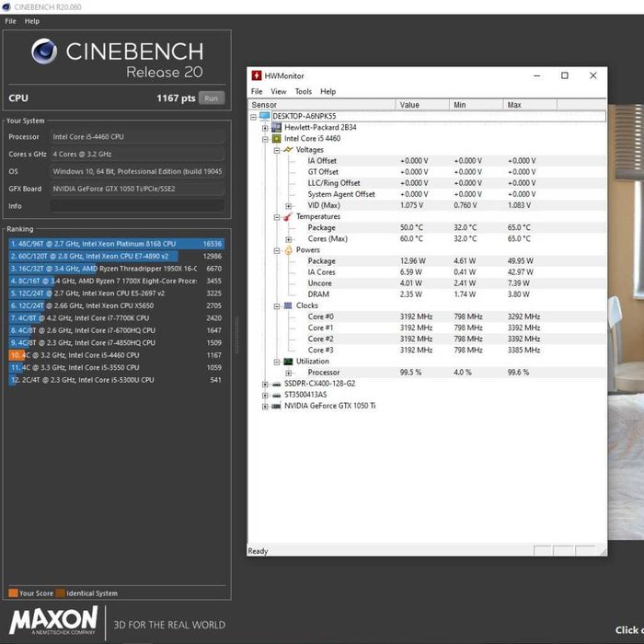
Task: Click the Cinebench sphere logo icon
Action: click(x=44, y=52)
